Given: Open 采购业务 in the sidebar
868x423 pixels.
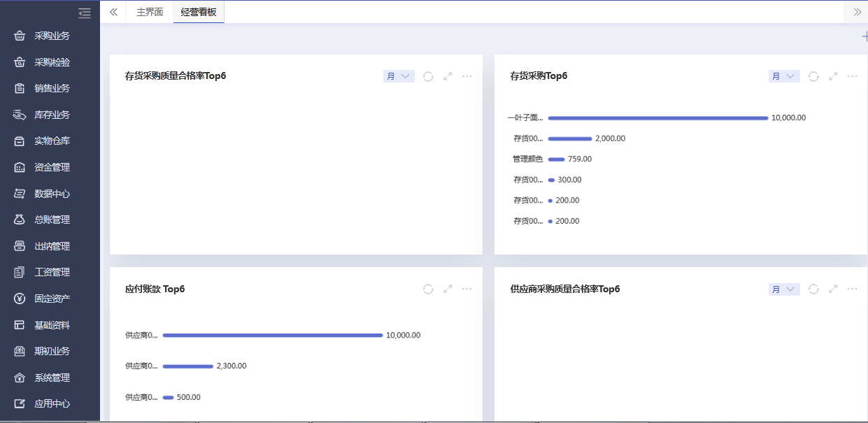Looking at the screenshot, I should coord(52,36).
